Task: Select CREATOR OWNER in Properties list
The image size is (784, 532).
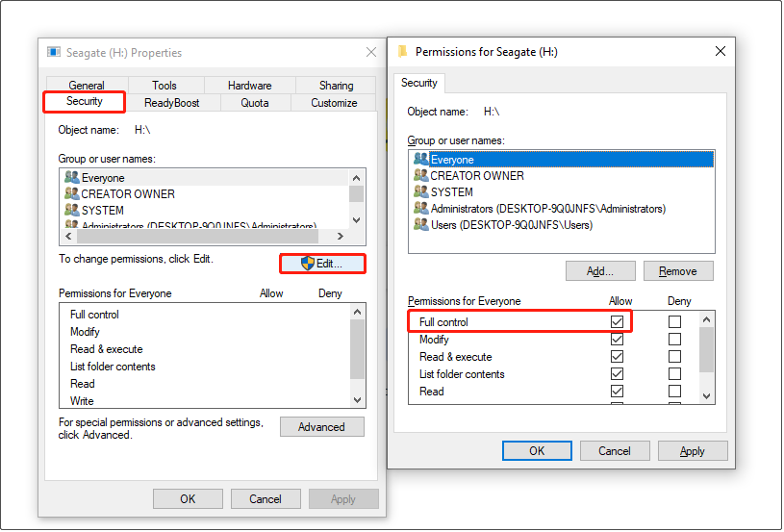Action: [204, 194]
